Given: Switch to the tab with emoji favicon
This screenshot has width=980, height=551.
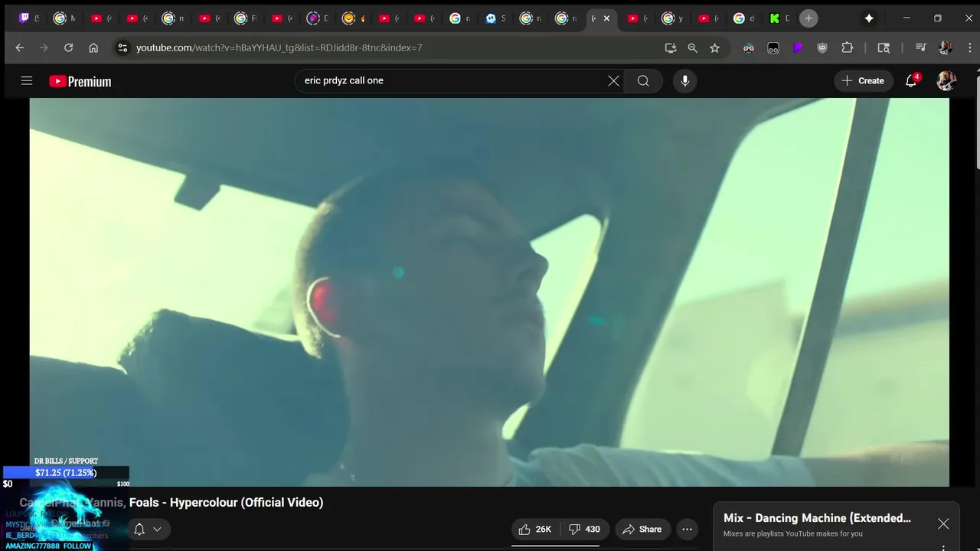Looking at the screenshot, I should [353, 18].
